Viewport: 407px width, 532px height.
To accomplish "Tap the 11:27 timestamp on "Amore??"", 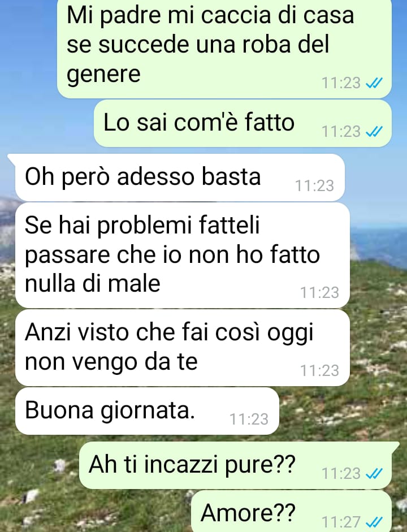I will tap(341, 522).
